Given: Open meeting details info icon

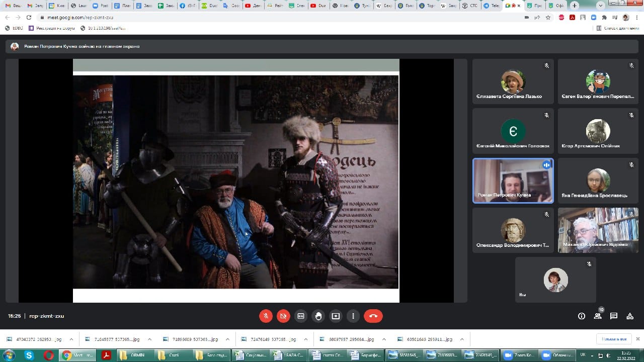Looking at the screenshot, I should tap(582, 316).
